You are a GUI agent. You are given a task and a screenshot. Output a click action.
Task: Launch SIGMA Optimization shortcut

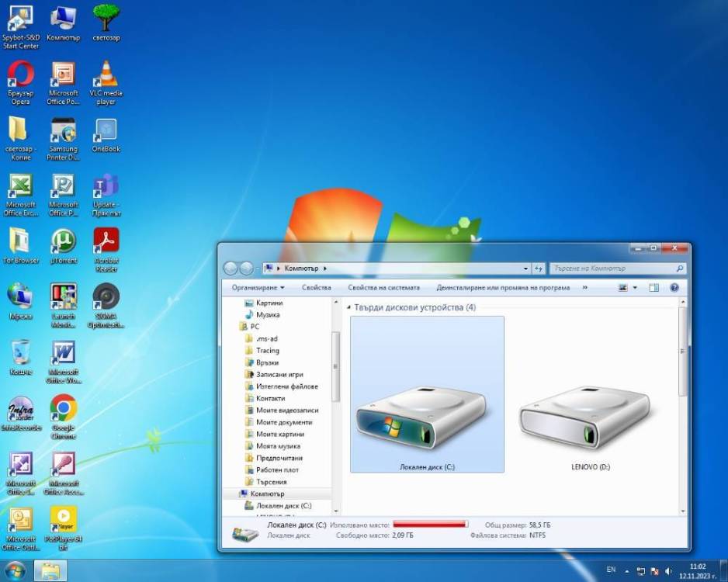click(106, 306)
